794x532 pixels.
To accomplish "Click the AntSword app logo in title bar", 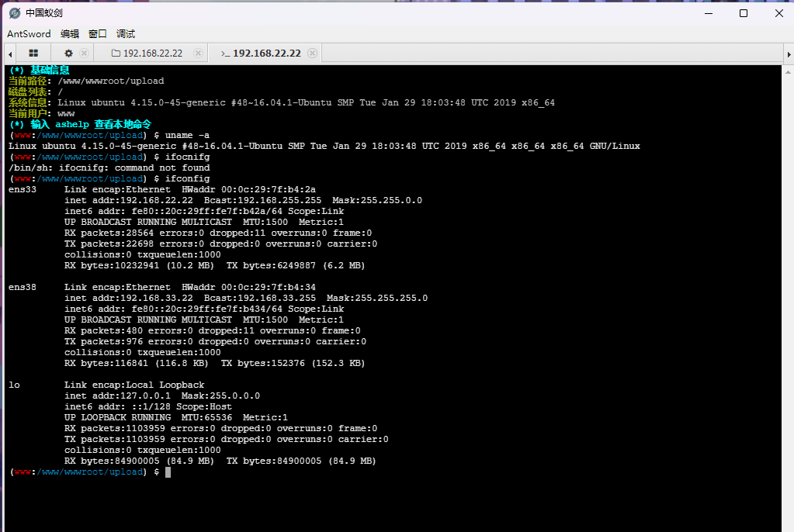I will tap(15, 13).
